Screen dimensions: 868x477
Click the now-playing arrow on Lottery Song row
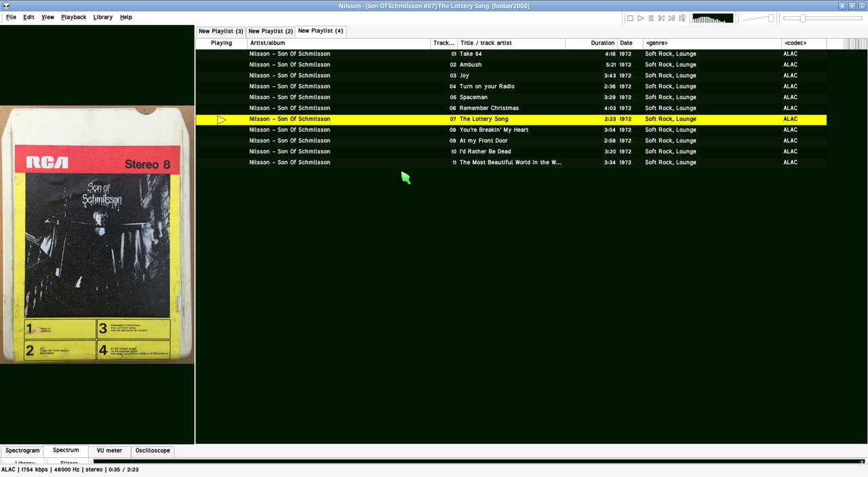pos(221,119)
